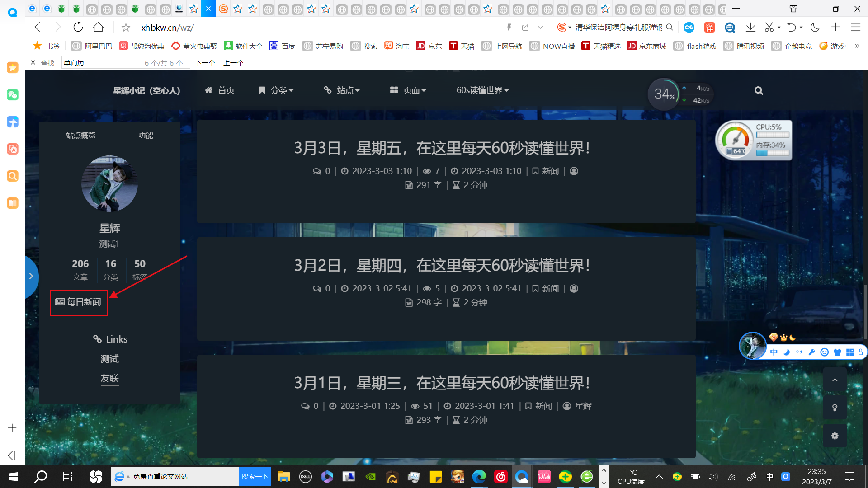This screenshot has height=488, width=868.
Task: Click the address bar URL field
Action: pos(316,28)
